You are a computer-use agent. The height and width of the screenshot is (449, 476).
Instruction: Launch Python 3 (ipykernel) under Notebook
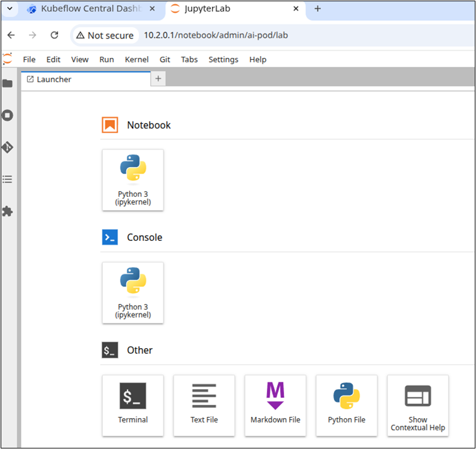pos(133,180)
